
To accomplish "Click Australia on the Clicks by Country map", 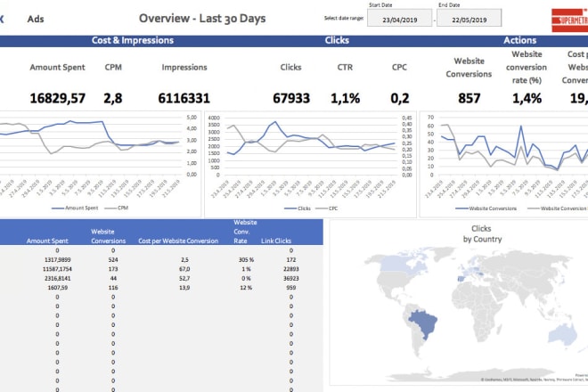I will (563, 335).
